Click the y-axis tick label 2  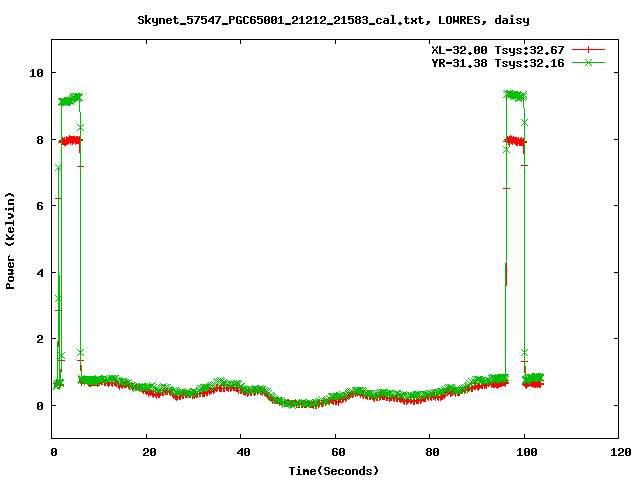(x=40, y=339)
